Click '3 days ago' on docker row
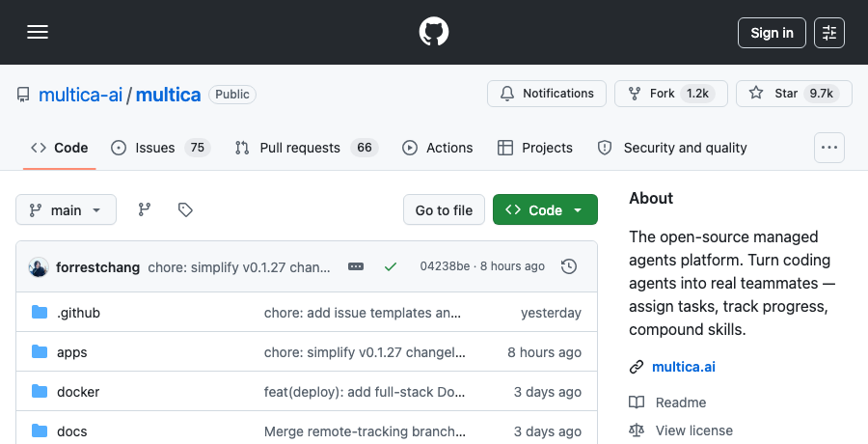The image size is (868, 444). click(548, 392)
